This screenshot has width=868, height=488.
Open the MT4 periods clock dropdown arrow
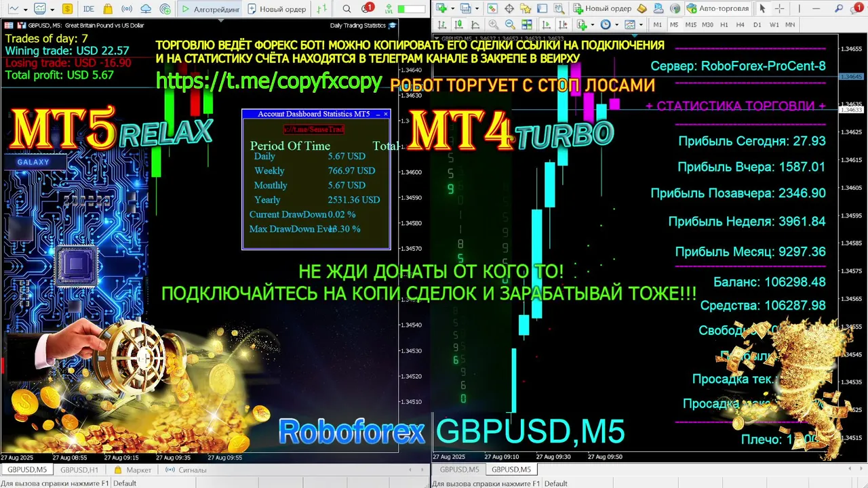[x=616, y=25]
